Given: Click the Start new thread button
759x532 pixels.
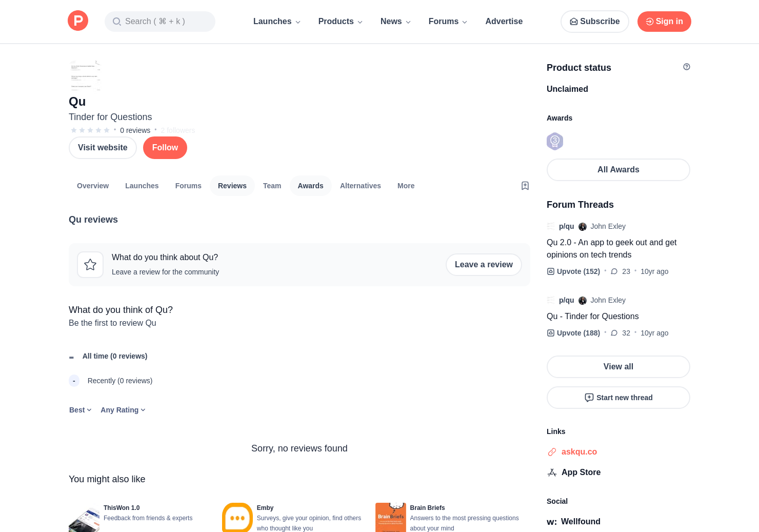Looking at the screenshot, I should coord(618,398).
